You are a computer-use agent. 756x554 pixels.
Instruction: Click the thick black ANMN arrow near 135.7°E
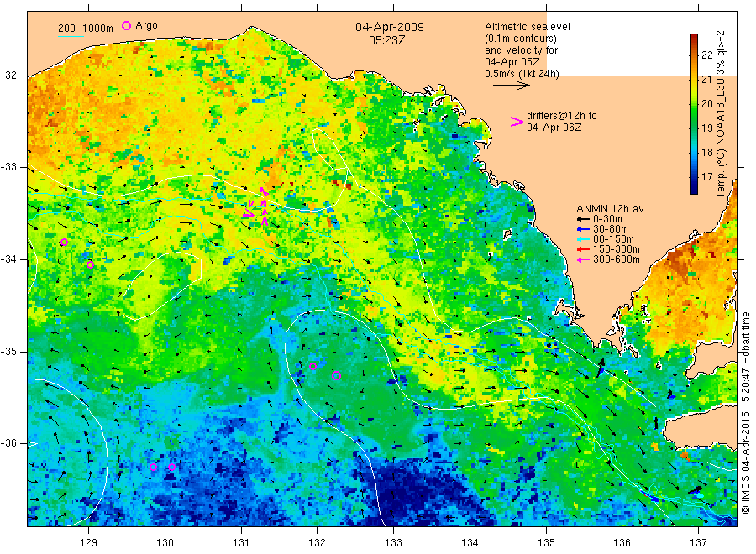pyautogui.click(x=601, y=368)
